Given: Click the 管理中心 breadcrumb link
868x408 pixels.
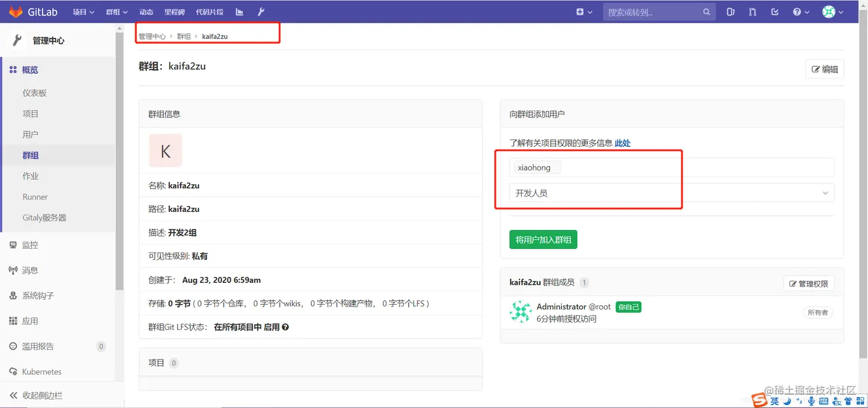Looking at the screenshot, I should click(x=152, y=36).
